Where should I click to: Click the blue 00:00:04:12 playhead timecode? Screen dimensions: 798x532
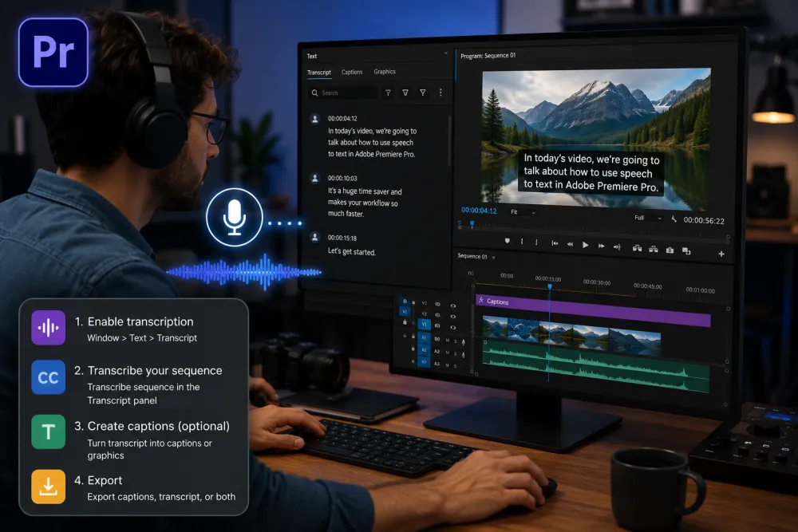coord(479,211)
